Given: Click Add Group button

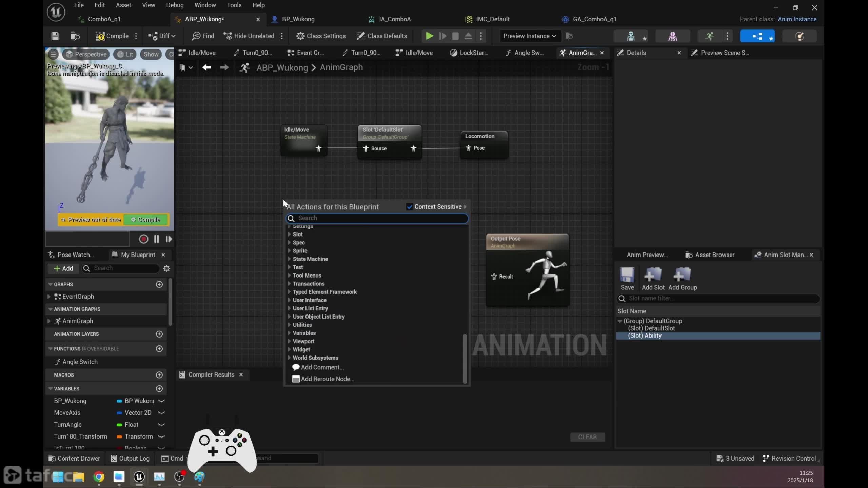Looking at the screenshot, I should 683,279.
